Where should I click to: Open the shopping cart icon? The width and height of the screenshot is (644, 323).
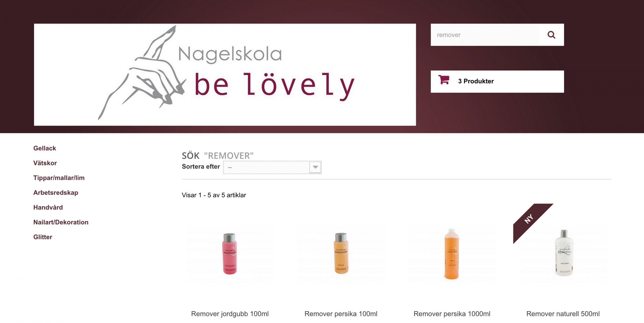444,80
